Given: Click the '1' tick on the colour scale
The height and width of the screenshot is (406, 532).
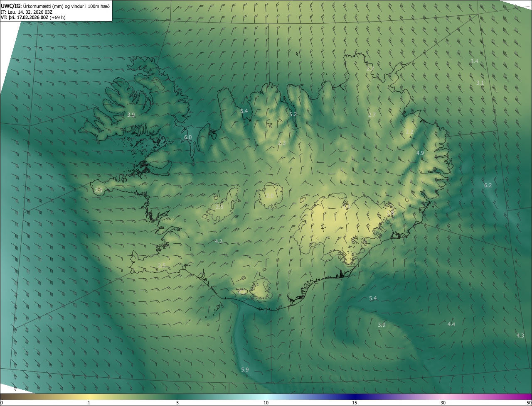Looking at the screenshot, I should (x=89, y=403).
